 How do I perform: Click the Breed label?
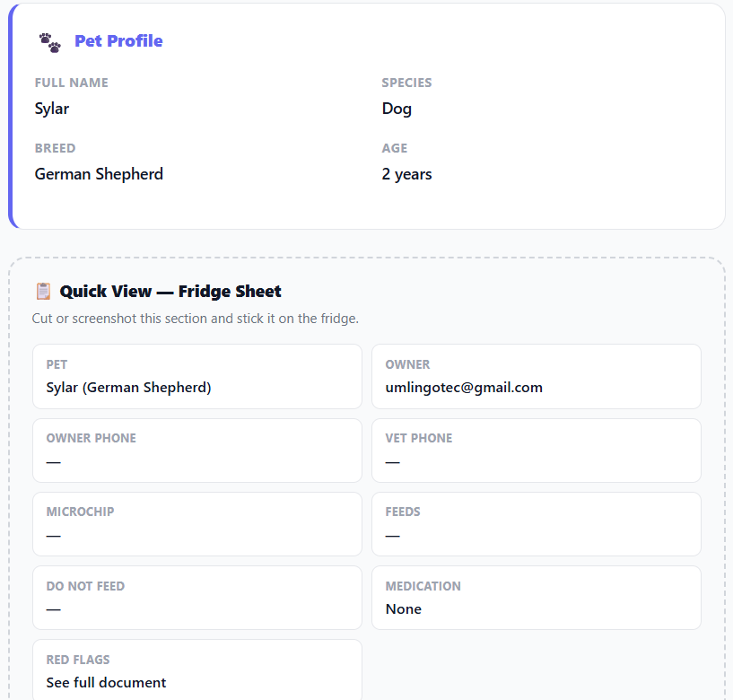point(55,148)
